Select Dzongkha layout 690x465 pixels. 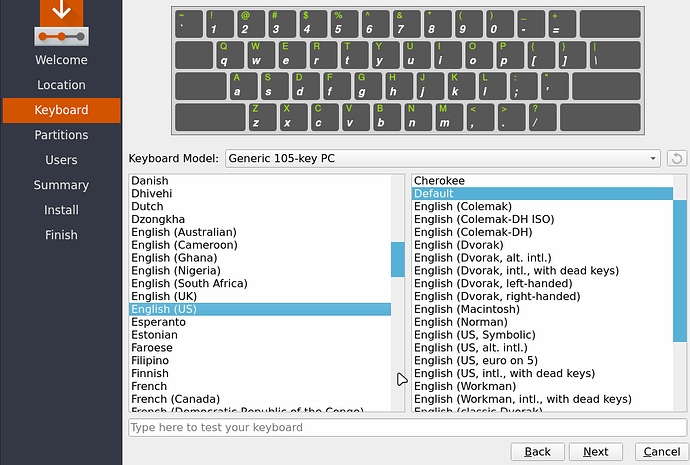coord(260,219)
